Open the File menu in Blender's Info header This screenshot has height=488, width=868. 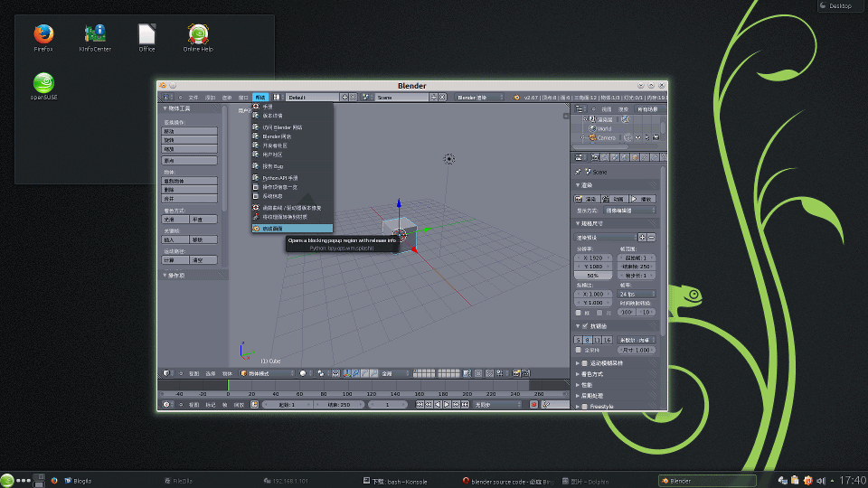(x=193, y=98)
